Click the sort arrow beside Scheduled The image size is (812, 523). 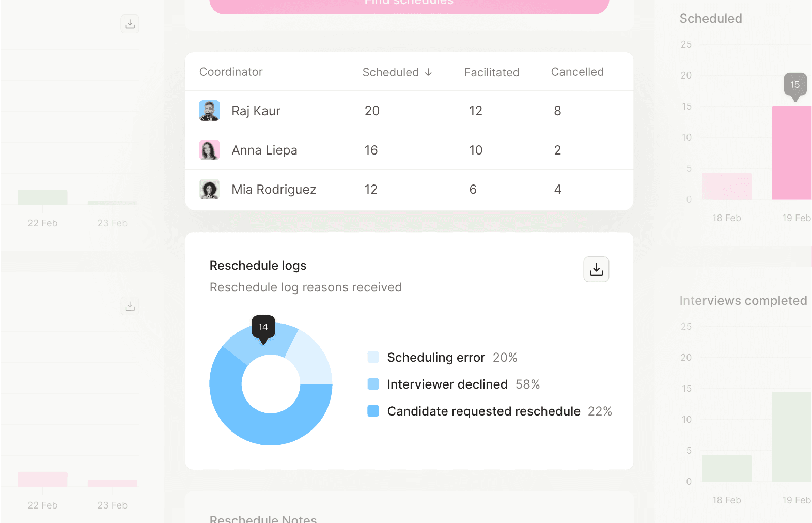(428, 72)
